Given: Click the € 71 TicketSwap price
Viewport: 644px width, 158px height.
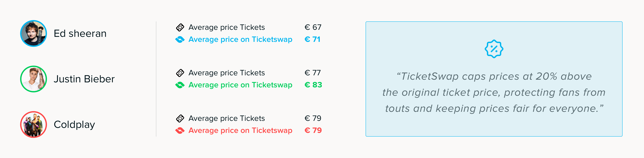Looking at the screenshot, I should [312, 39].
